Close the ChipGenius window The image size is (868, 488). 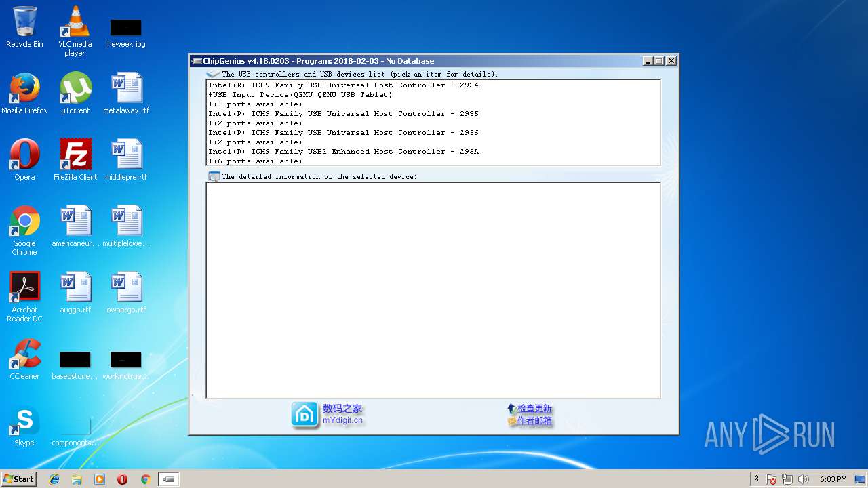pos(671,61)
